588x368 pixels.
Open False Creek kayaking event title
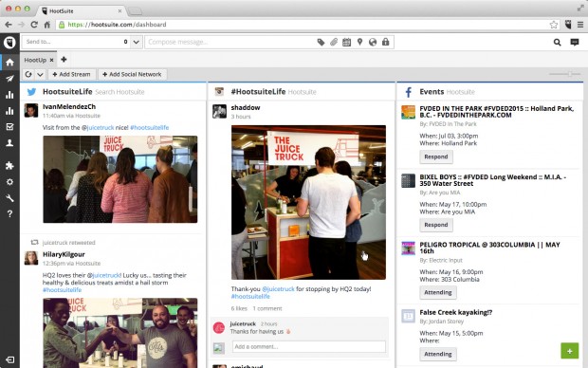point(456,312)
